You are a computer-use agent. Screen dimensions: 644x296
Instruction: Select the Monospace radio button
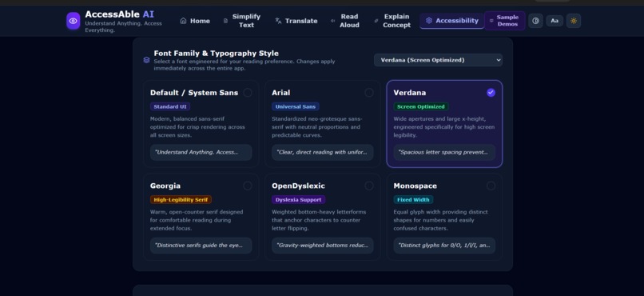click(491, 186)
